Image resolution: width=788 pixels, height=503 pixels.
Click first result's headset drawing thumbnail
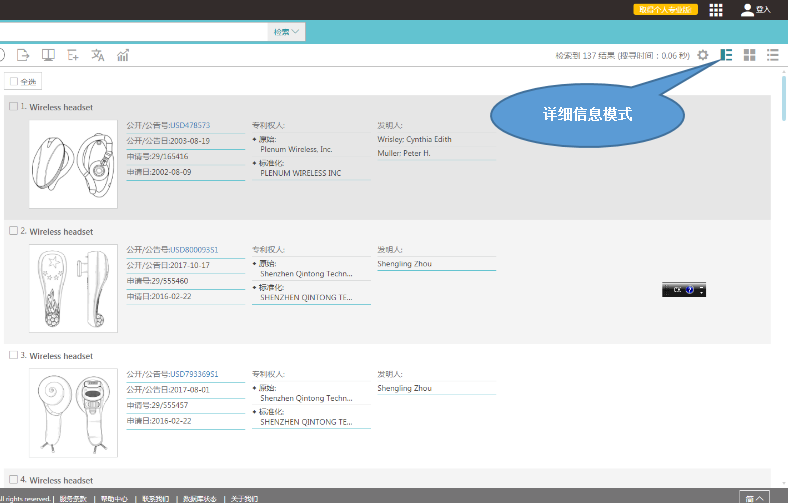(x=73, y=164)
